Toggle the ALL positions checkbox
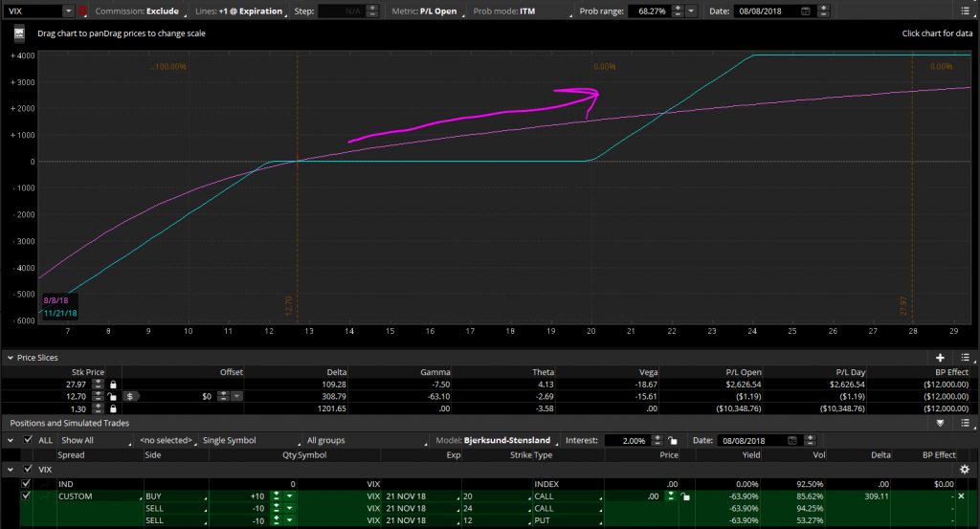980x529 pixels. 26,441
